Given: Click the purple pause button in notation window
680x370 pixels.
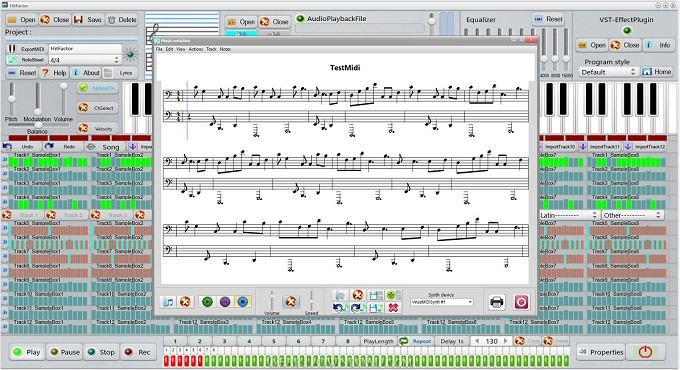Looking at the screenshot, I should (225, 302).
